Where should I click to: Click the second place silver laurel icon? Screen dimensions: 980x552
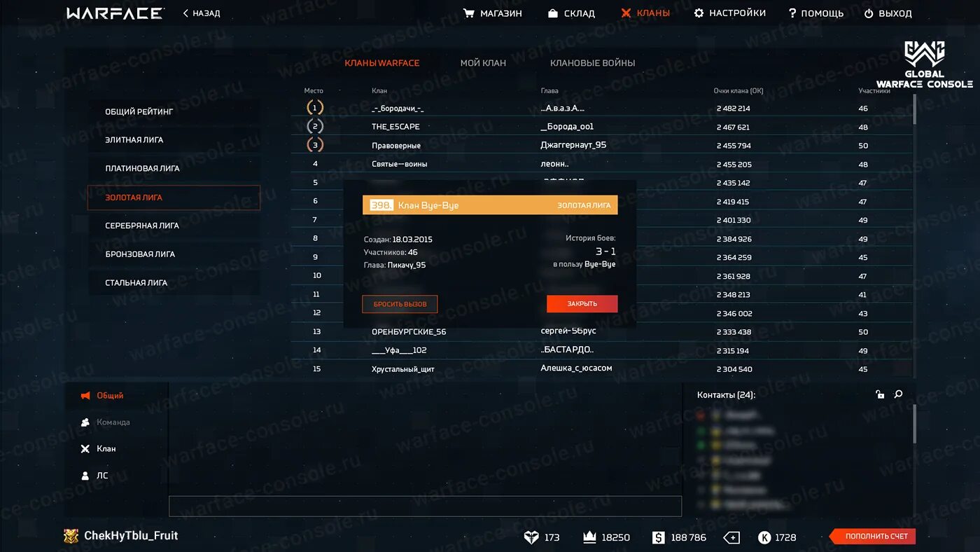tap(315, 127)
